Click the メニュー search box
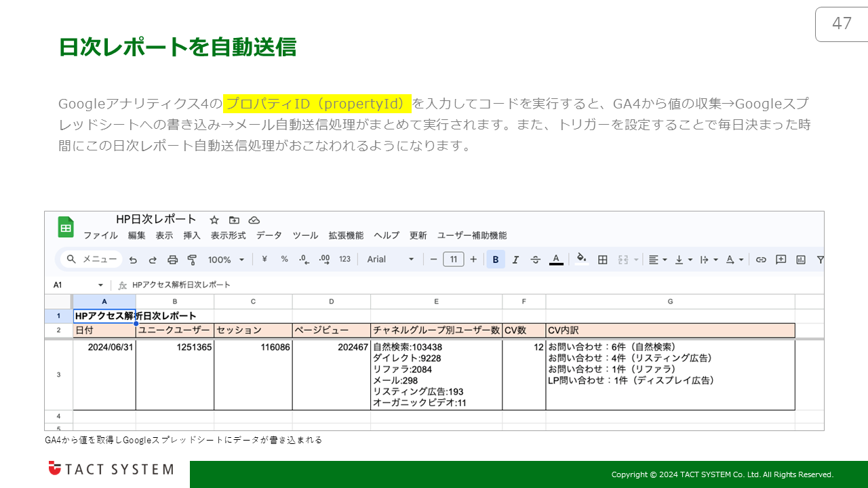The height and width of the screenshot is (488, 868). tap(92, 259)
